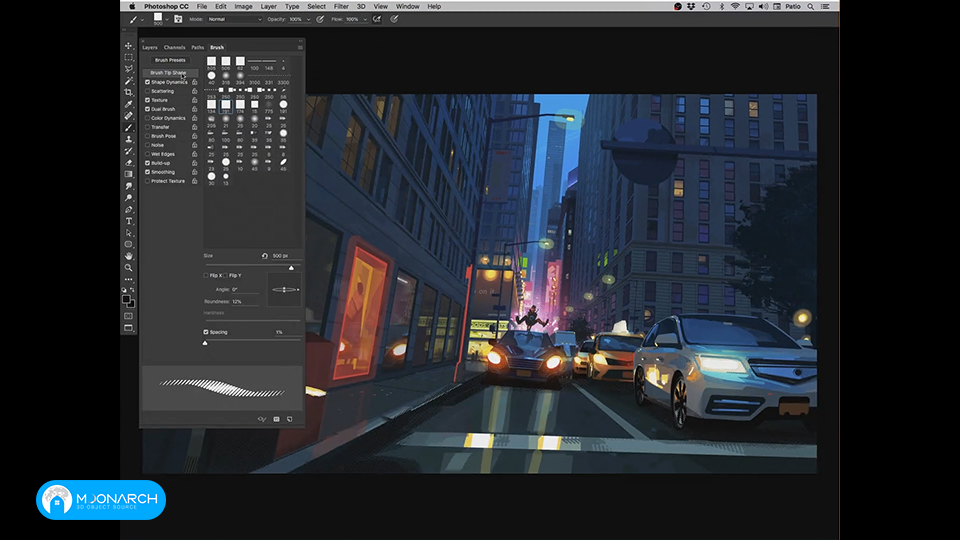Enable airbrush build-up icon in options bar
Image resolution: width=960 pixels, height=540 pixels.
pos(377,19)
